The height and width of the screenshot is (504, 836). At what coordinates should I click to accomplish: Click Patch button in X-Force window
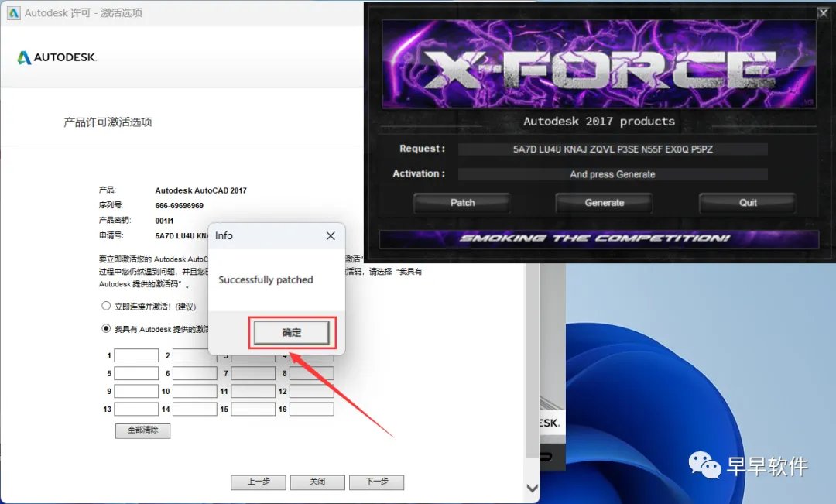(x=462, y=203)
